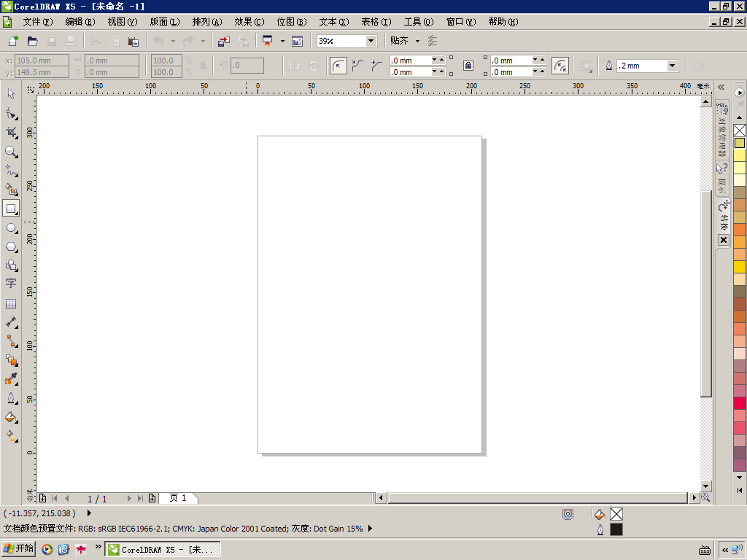
Task: Open the 提示 docker tab
Action: pyautogui.click(x=723, y=178)
